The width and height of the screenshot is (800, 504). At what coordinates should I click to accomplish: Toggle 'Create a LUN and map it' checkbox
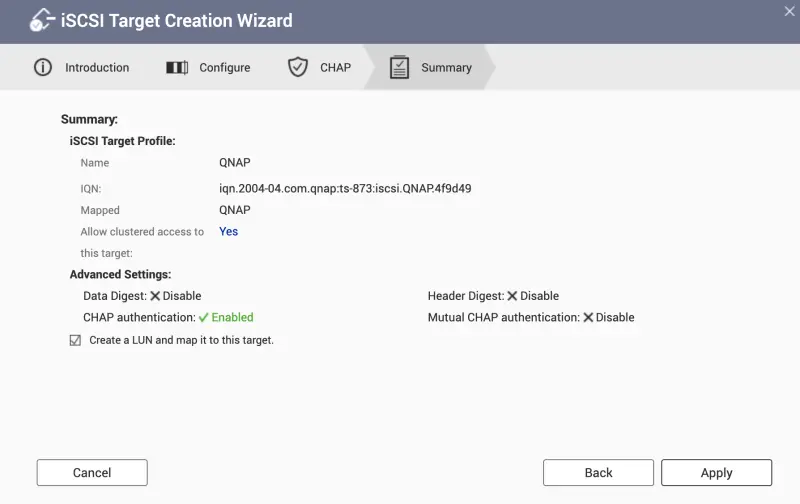point(75,340)
